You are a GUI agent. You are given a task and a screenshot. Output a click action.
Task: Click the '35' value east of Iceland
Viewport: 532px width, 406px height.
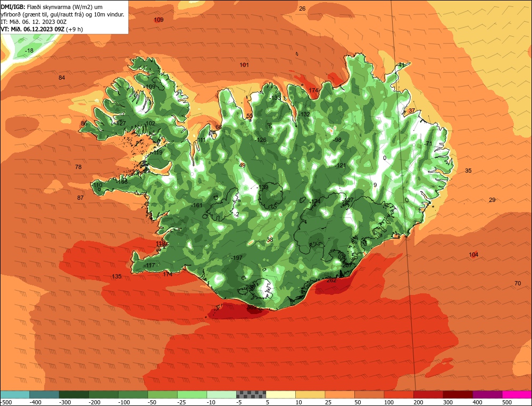click(468, 171)
